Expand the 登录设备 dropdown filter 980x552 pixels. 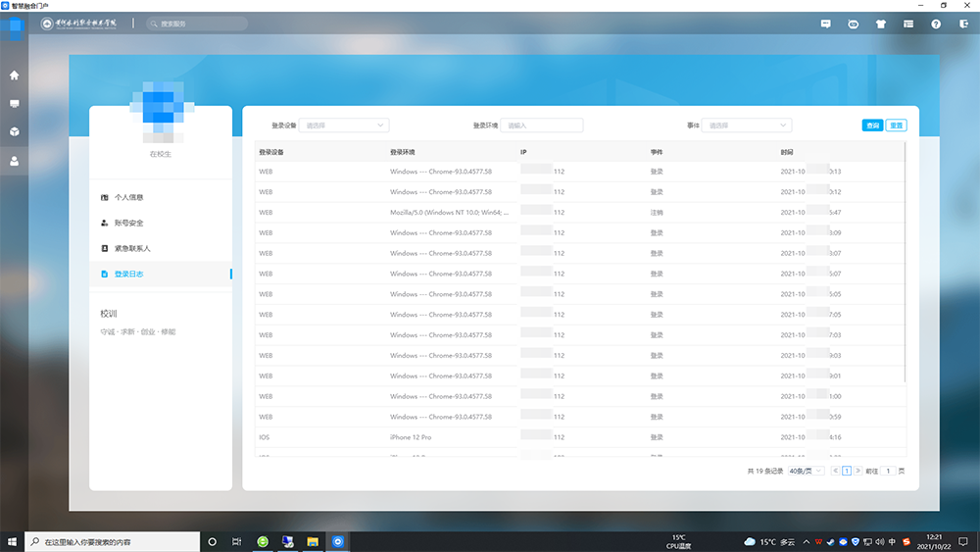tap(343, 125)
